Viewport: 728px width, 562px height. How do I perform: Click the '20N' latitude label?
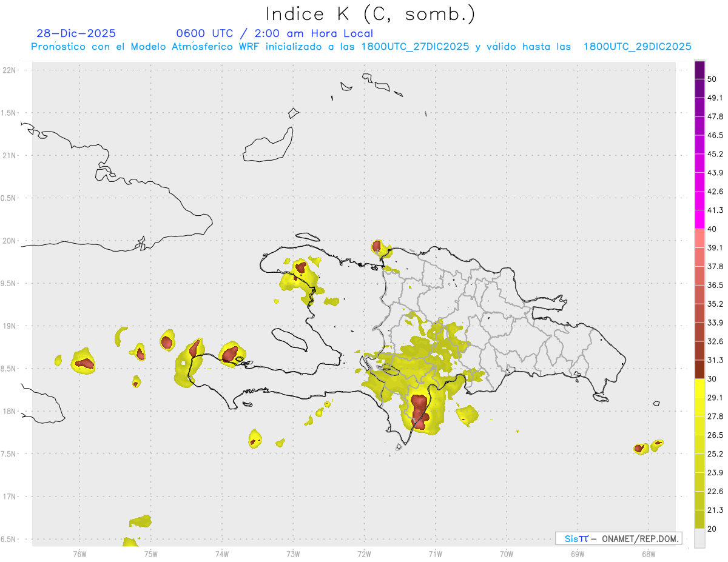tap(10, 241)
